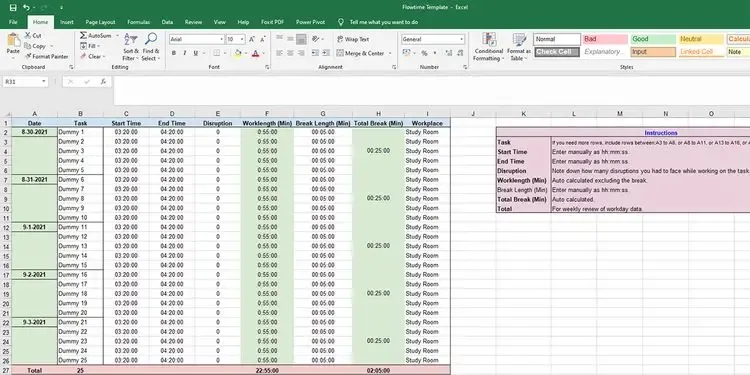
Task: Expand the AutoSum dropdown arrow
Action: pos(117,36)
